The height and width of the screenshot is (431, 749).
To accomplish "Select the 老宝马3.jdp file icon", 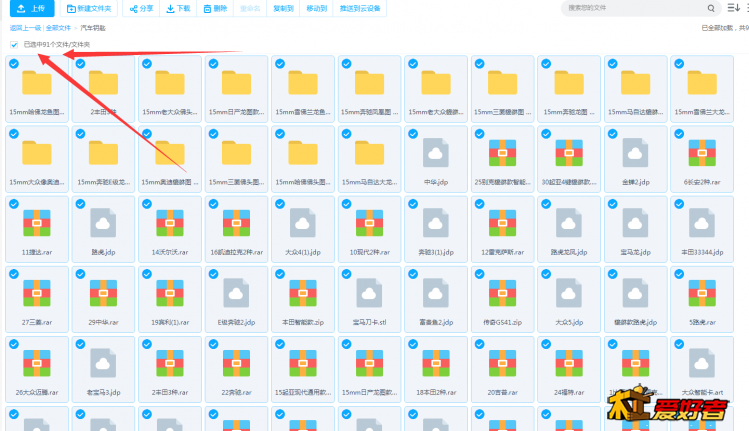I will coord(103,363).
